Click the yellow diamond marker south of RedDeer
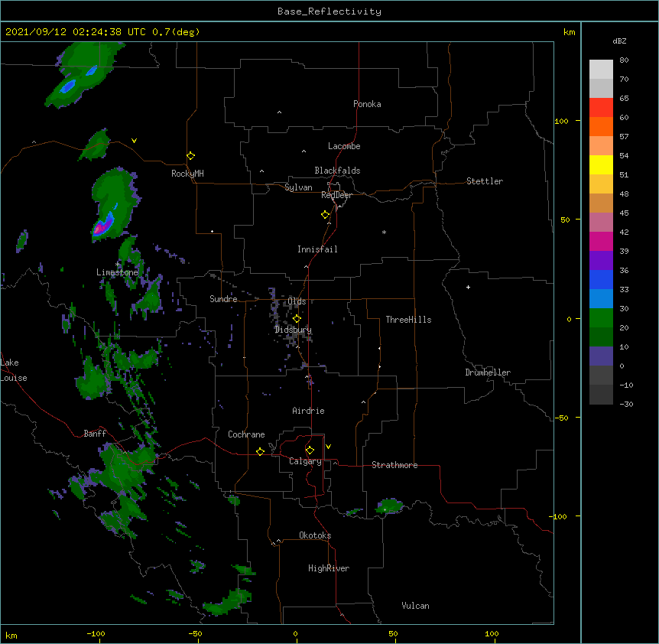 click(325, 215)
